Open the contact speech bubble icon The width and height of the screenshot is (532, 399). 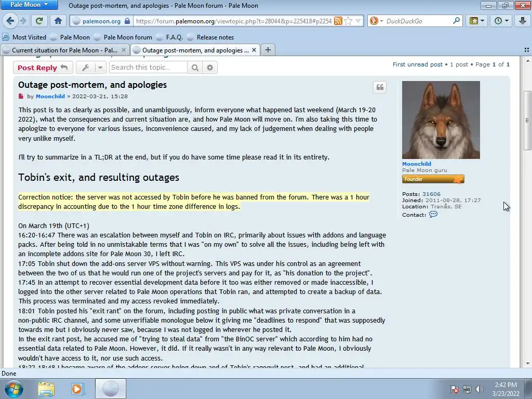(x=433, y=215)
